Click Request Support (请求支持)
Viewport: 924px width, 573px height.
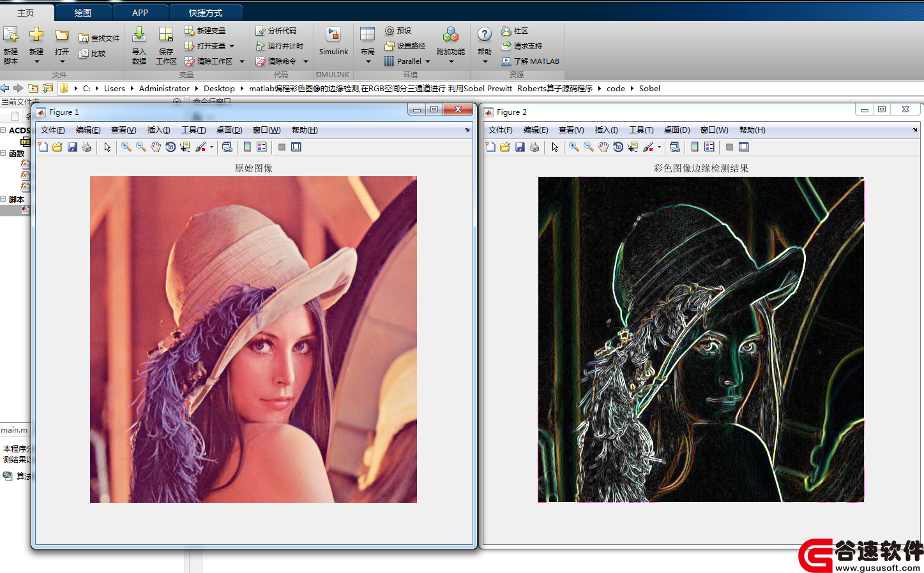point(522,46)
